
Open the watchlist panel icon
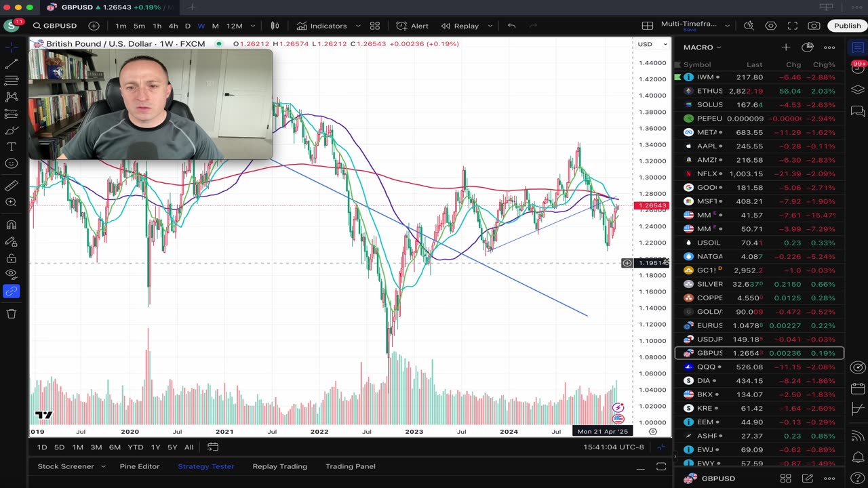click(x=858, y=47)
